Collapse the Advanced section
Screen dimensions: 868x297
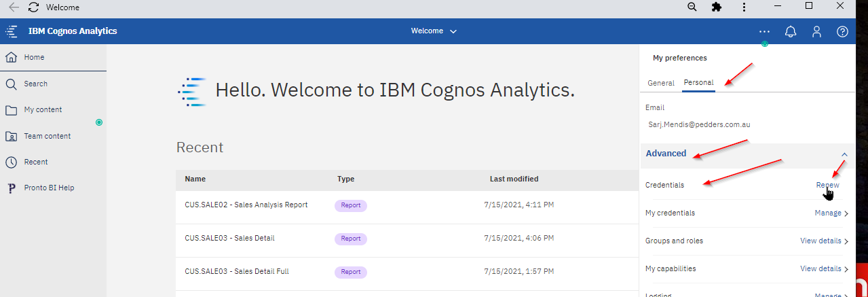tap(844, 154)
